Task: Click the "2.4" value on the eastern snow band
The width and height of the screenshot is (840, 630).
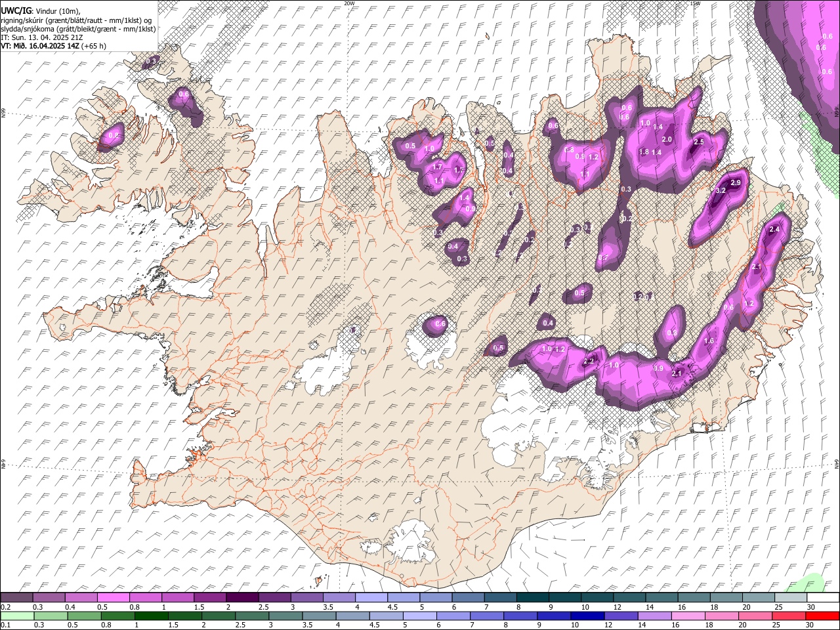Action: (x=774, y=229)
